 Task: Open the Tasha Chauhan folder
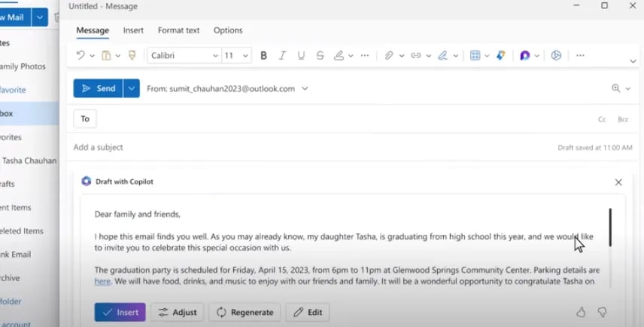29,160
